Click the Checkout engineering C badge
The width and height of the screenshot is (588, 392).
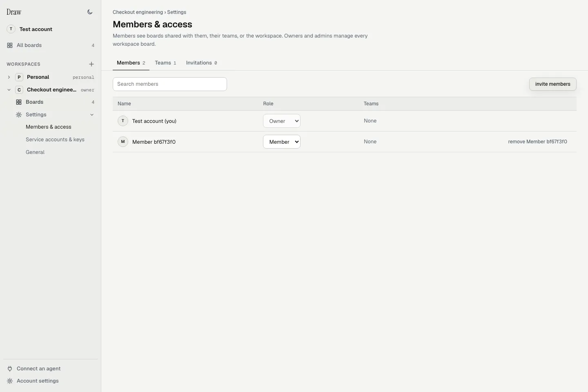click(19, 90)
